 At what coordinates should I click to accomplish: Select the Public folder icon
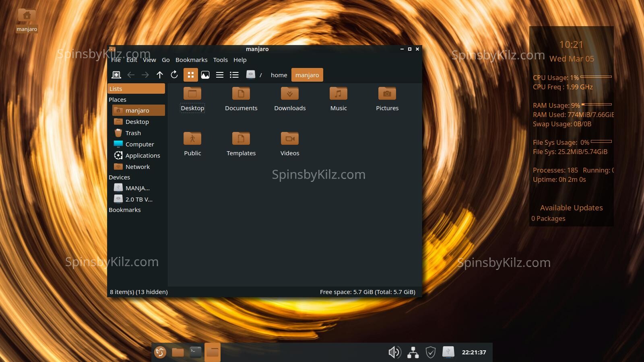pyautogui.click(x=192, y=138)
